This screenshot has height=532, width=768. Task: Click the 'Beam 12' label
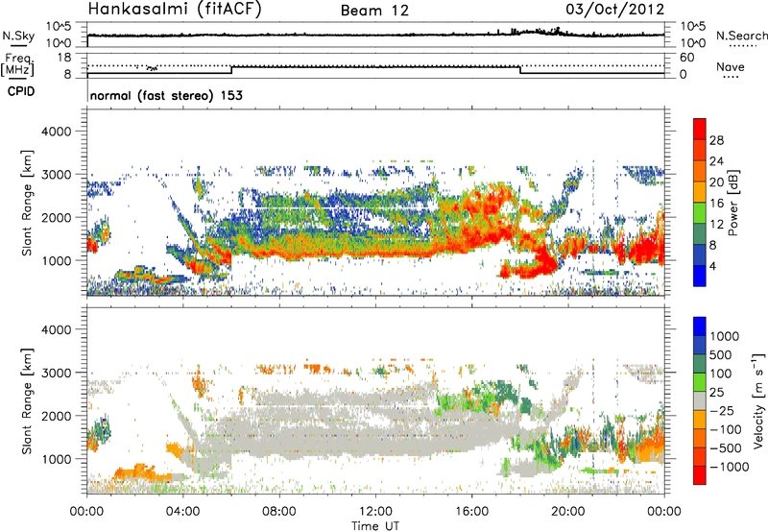374,11
